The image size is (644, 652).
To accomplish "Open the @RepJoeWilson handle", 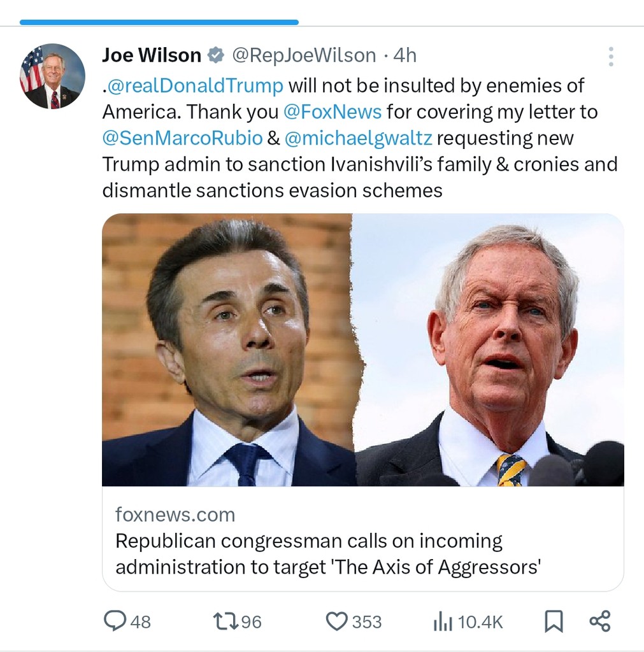I will (303, 56).
